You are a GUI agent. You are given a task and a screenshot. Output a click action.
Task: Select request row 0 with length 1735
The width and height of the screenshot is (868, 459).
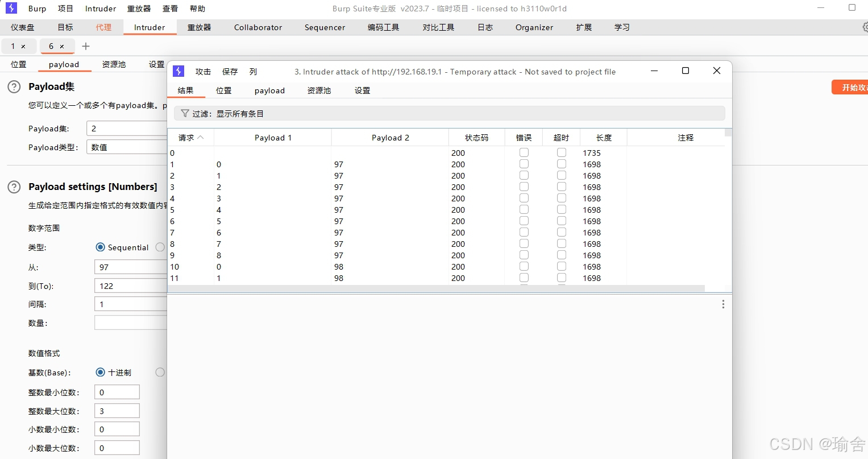pyautogui.click(x=446, y=152)
